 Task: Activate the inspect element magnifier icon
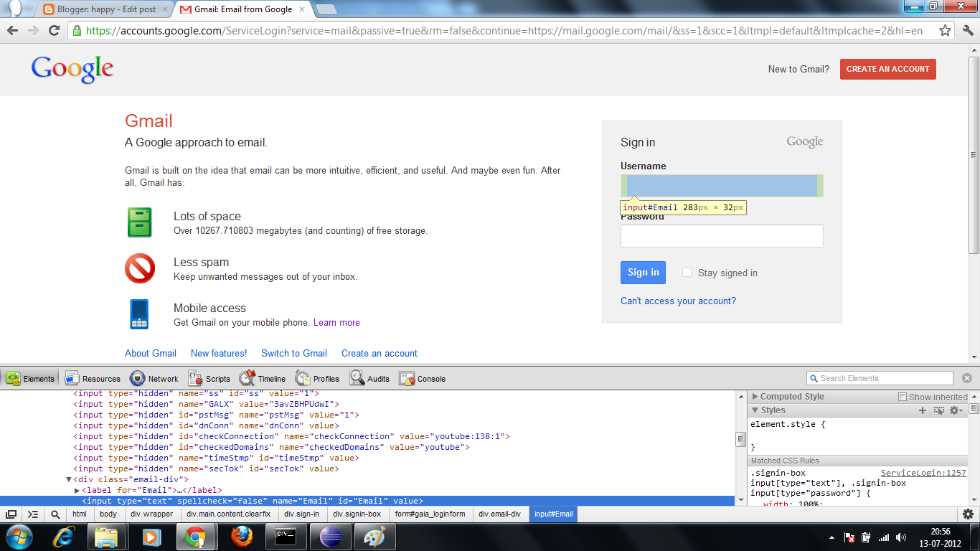[x=55, y=514]
